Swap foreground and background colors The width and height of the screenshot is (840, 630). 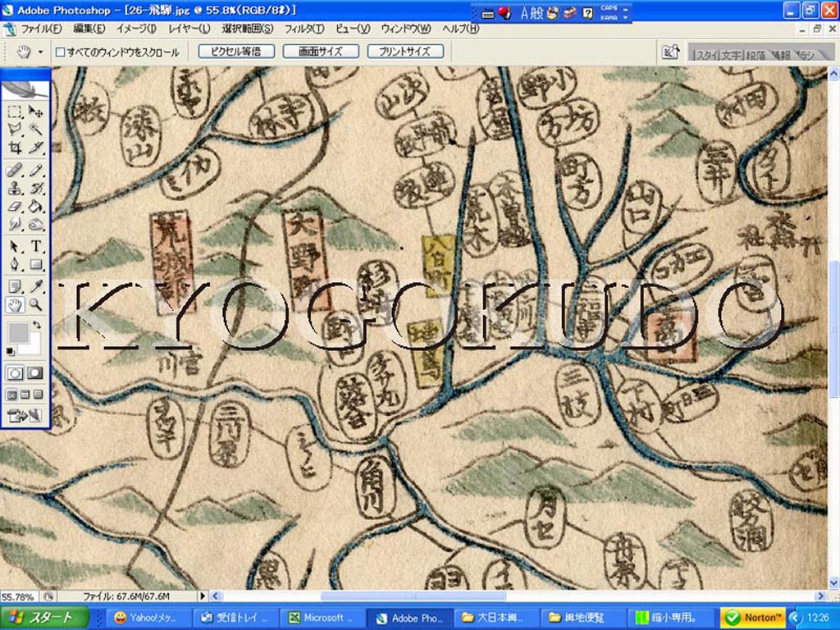pyautogui.click(x=36, y=325)
